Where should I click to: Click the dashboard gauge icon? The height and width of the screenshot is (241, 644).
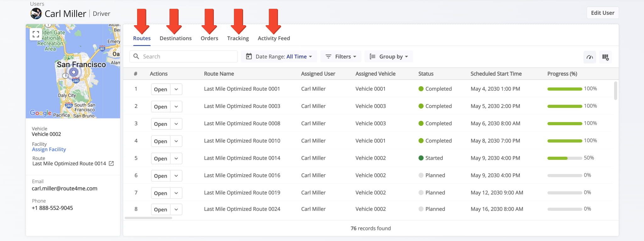pyautogui.click(x=590, y=57)
